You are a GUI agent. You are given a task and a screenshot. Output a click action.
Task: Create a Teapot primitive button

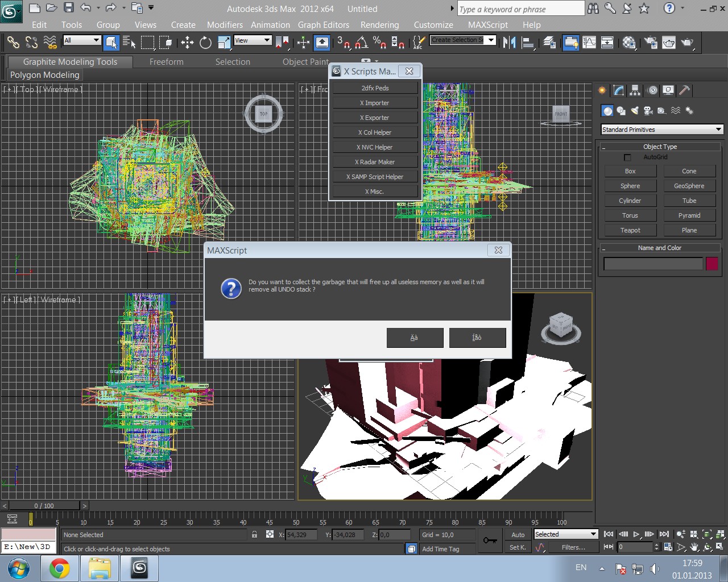coord(630,230)
